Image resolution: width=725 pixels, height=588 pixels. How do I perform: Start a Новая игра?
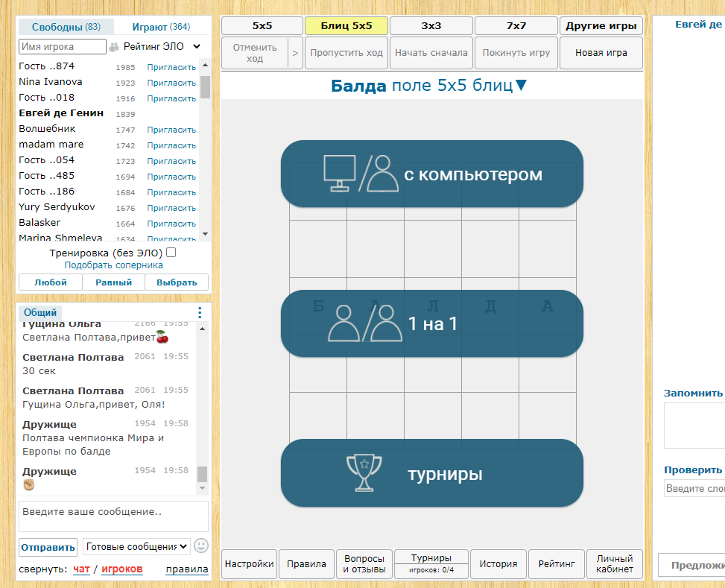click(x=601, y=53)
